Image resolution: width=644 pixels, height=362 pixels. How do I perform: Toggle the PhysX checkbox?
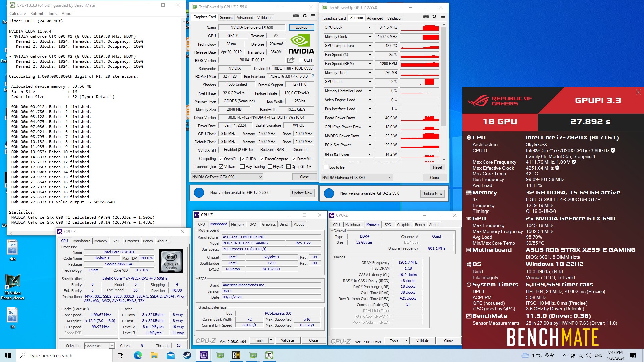(270, 167)
